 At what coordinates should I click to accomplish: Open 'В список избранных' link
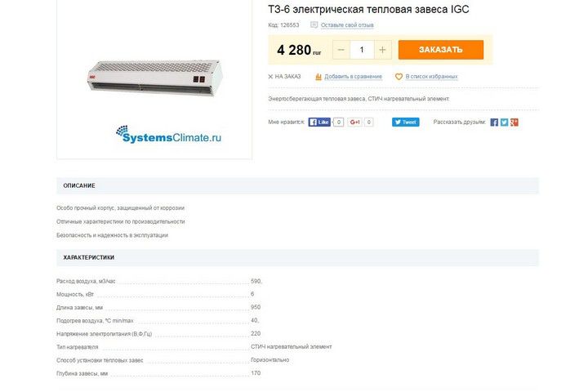431,77
